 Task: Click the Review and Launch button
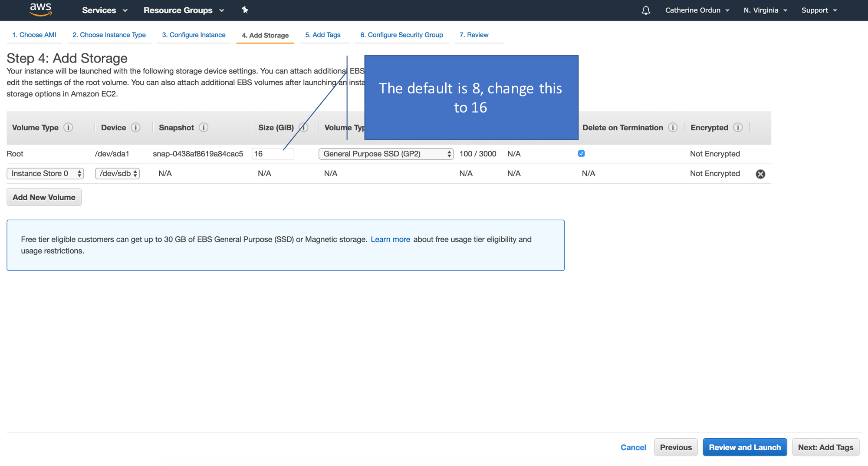pos(744,447)
